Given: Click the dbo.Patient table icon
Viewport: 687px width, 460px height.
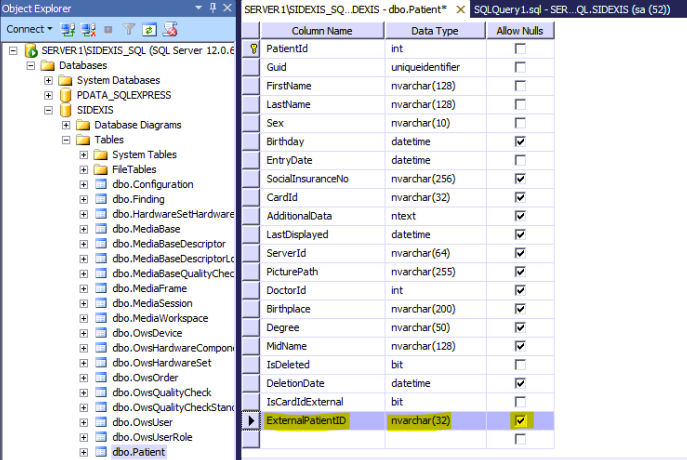Looking at the screenshot, I should [x=101, y=452].
